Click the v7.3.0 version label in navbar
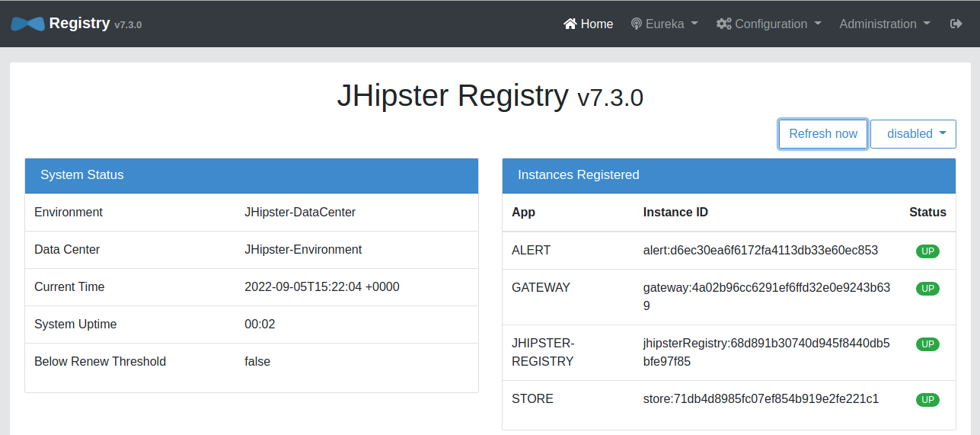Screen dimensions: 980x435 click(x=128, y=25)
